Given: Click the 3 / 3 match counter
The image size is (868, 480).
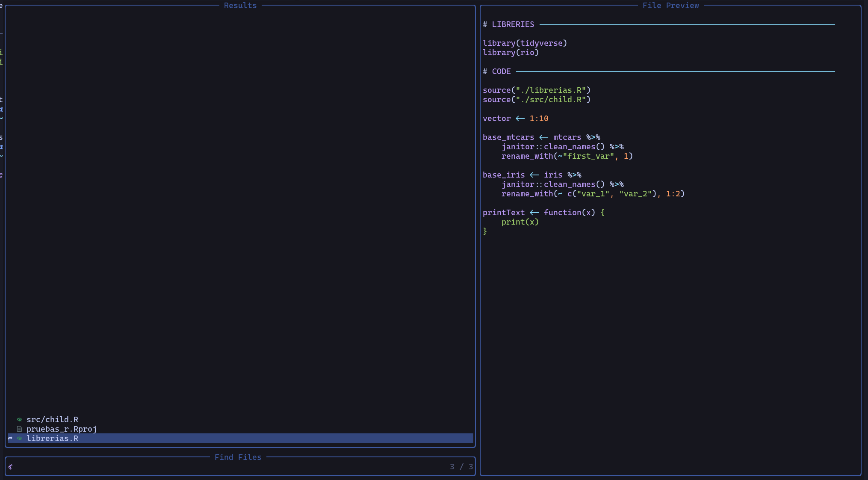Looking at the screenshot, I should coord(461,467).
